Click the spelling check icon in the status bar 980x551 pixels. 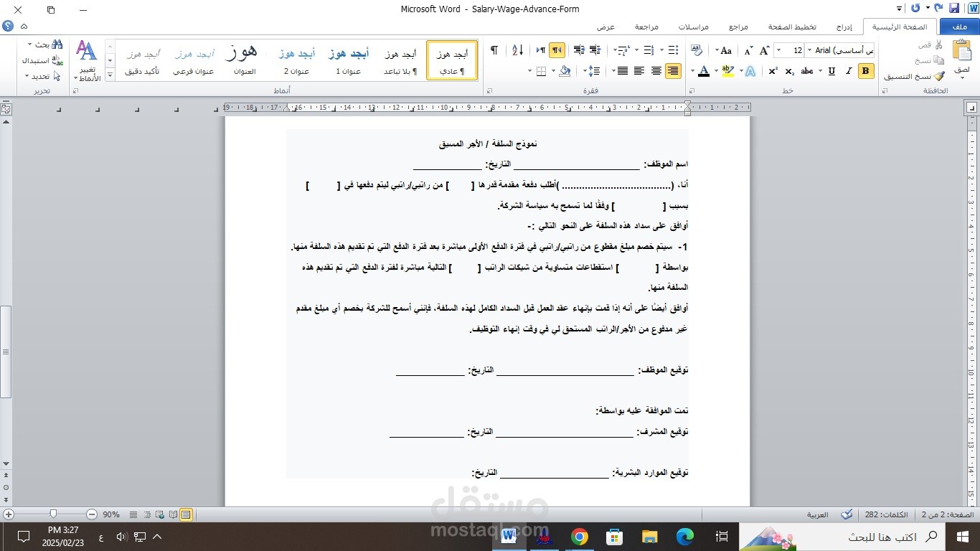(847, 514)
